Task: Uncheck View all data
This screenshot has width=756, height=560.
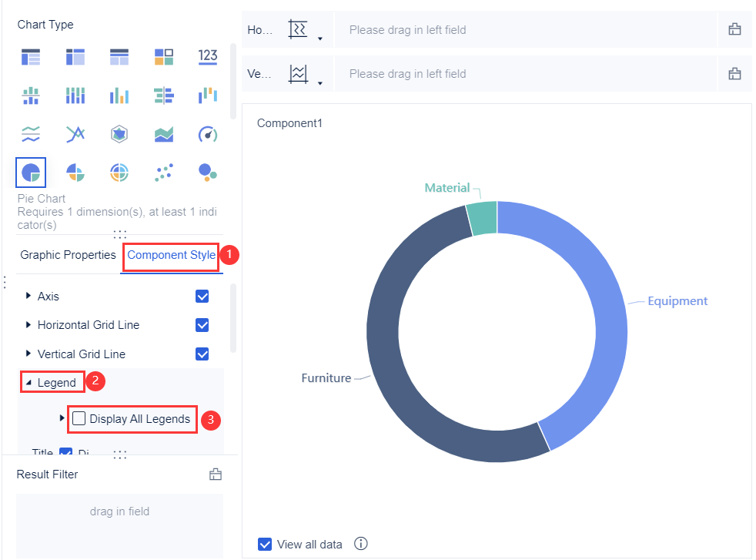Action: point(265,544)
